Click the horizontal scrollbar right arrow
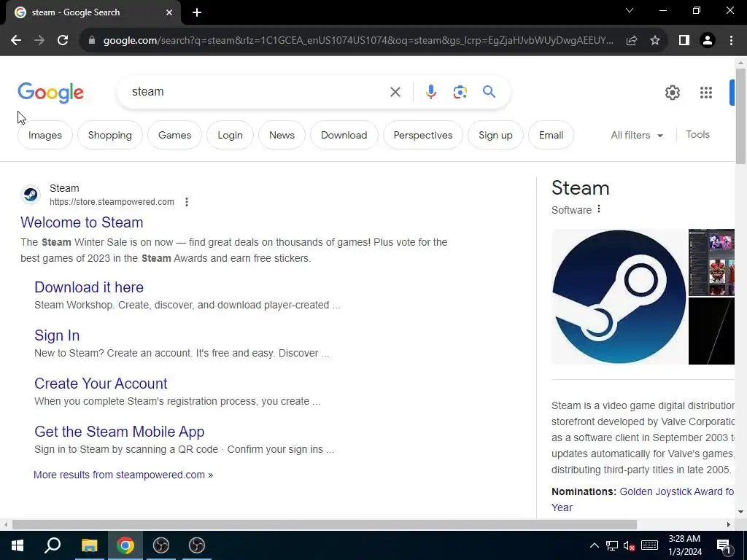747x560 pixels. pos(729,525)
